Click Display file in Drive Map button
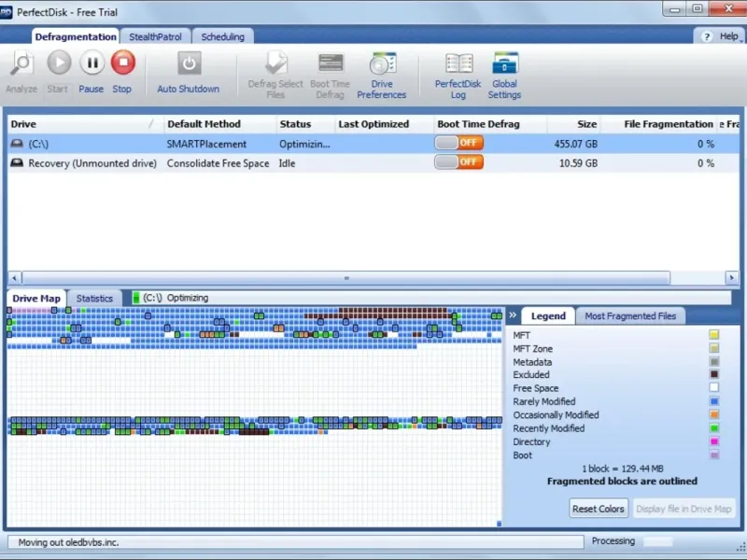The height and width of the screenshot is (560, 747). tap(684, 509)
